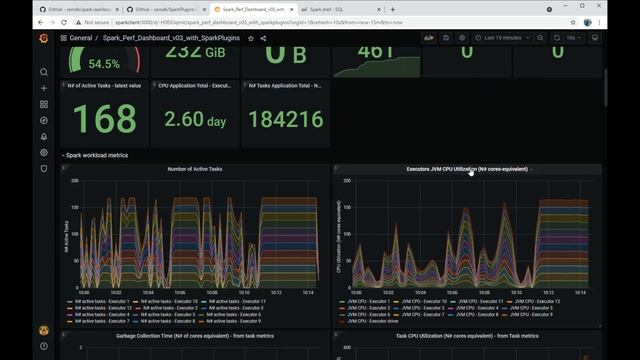This screenshot has width=640, height=360.
Task: Click the browser back arrow
Action: [40, 22]
